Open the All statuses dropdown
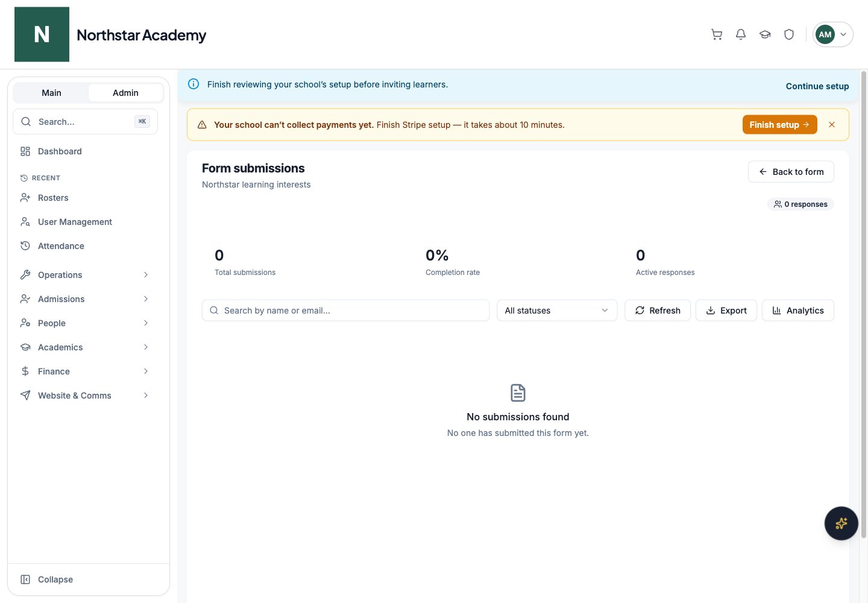Image resolution: width=868 pixels, height=603 pixels. pyautogui.click(x=557, y=311)
